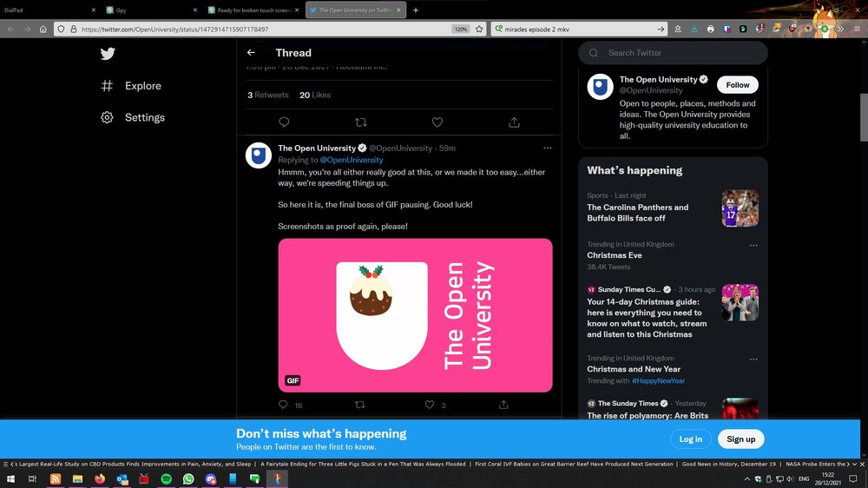Open the 3 Retweets list
Viewport: 868px width, 488px height.
point(268,96)
